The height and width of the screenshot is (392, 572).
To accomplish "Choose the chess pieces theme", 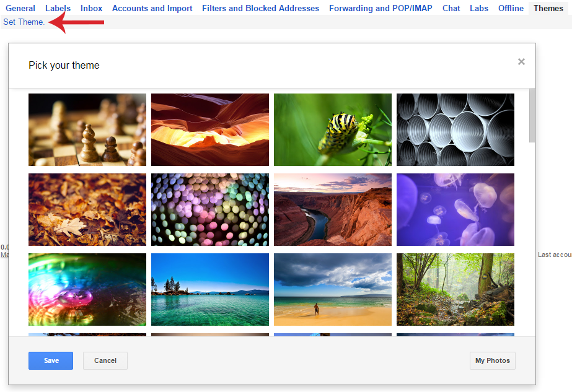I will click(x=87, y=129).
